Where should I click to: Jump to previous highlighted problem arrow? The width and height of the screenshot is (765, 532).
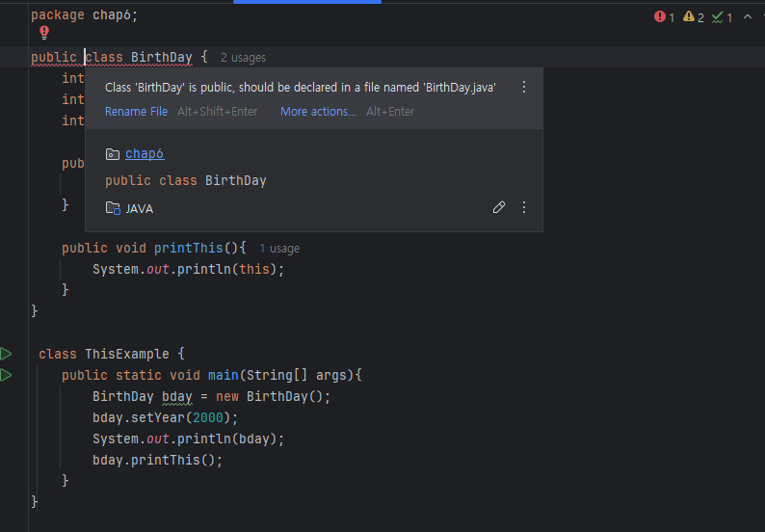tap(748, 17)
